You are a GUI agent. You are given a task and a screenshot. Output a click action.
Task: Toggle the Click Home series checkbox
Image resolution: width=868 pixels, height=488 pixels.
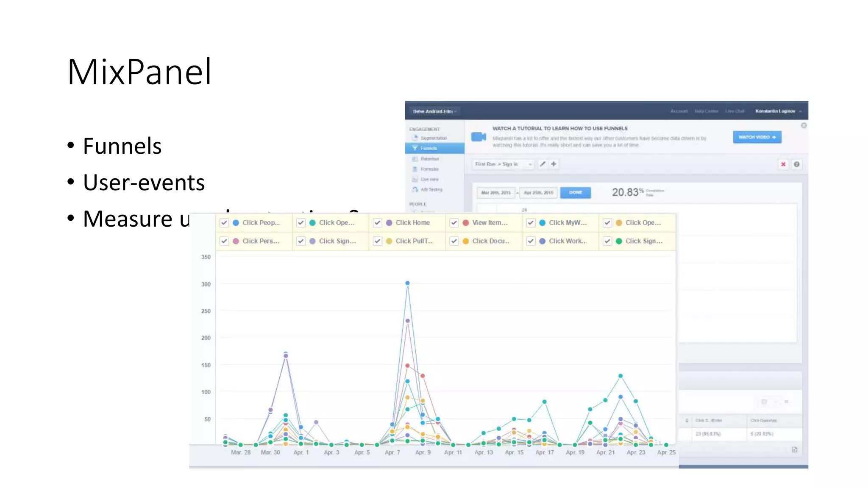coord(378,223)
